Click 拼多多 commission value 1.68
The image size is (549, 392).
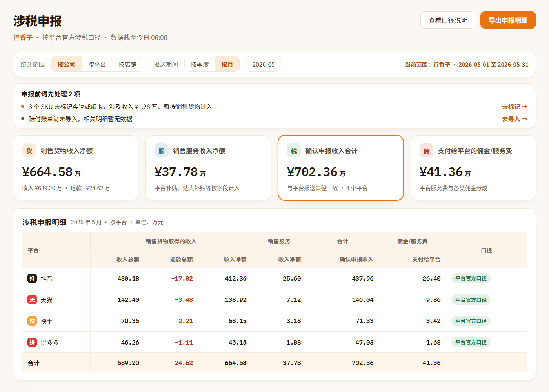pyautogui.click(x=433, y=343)
